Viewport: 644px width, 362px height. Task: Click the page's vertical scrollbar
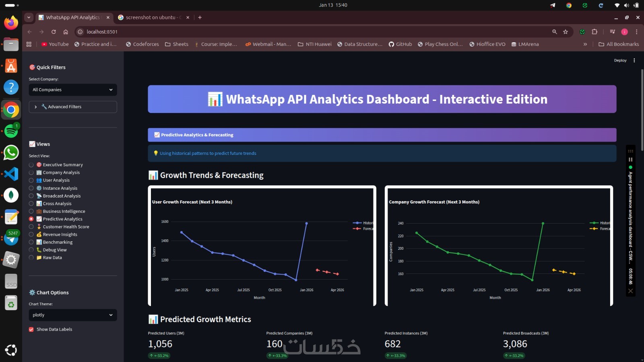(642, 110)
